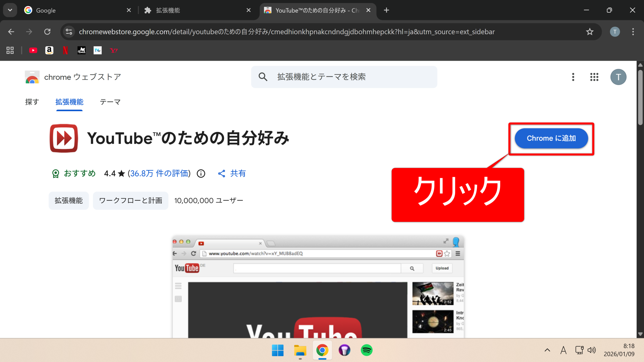The height and width of the screenshot is (362, 644).
Task: Open Spotify from the taskbar
Action: [367, 350]
